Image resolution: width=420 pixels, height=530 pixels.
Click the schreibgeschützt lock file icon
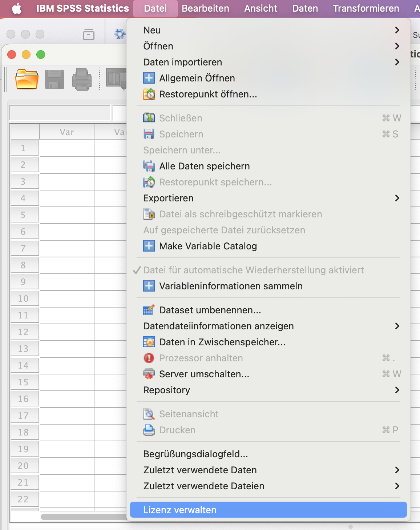click(x=149, y=214)
